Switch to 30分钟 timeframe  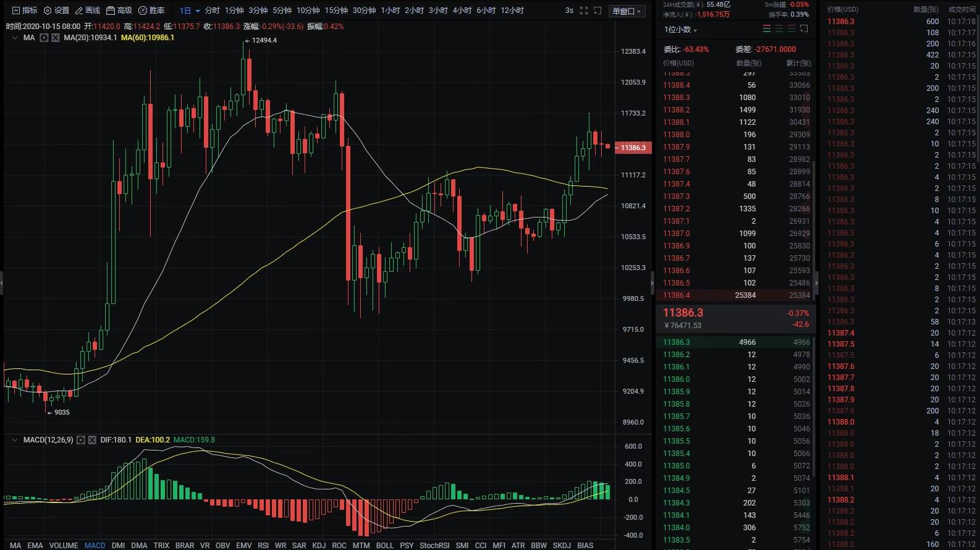(364, 11)
